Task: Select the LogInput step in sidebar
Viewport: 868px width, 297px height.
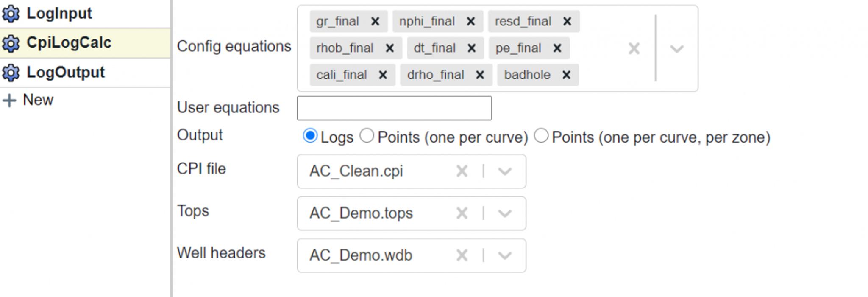Action: click(x=59, y=14)
